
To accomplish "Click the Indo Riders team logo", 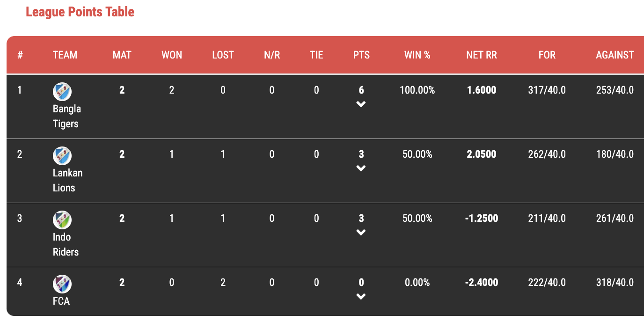I will tap(62, 220).
